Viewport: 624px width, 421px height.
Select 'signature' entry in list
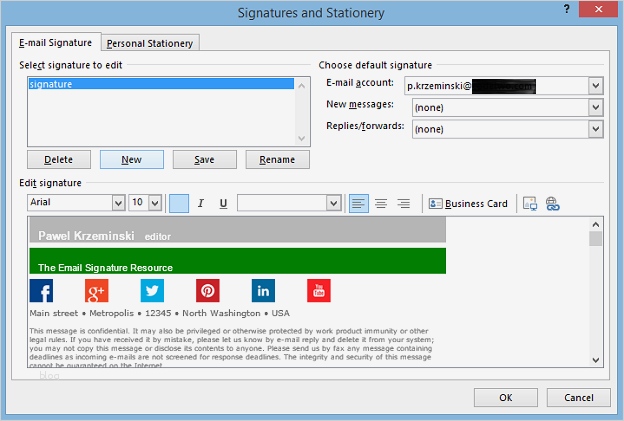pos(161,84)
